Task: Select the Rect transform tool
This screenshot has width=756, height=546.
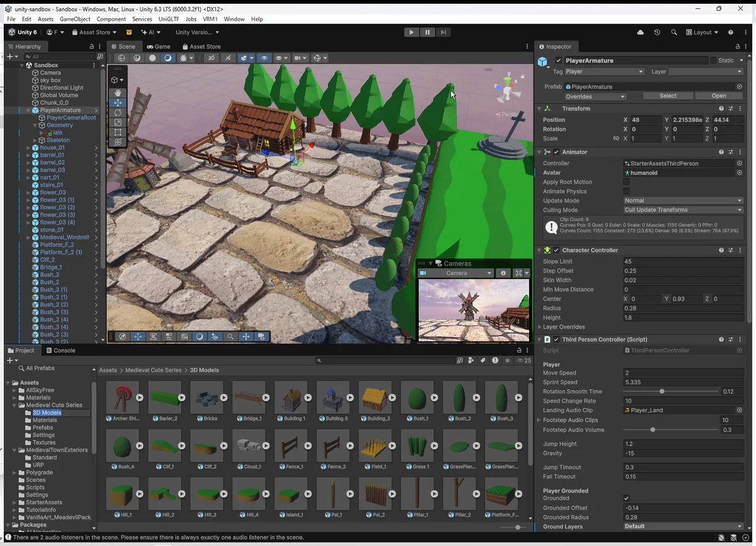Action: tap(118, 132)
